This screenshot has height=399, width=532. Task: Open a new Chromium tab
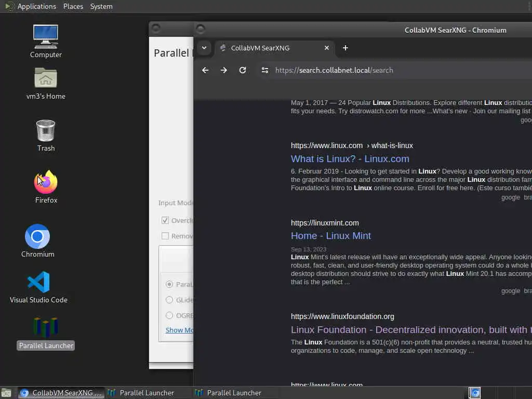point(345,48)
